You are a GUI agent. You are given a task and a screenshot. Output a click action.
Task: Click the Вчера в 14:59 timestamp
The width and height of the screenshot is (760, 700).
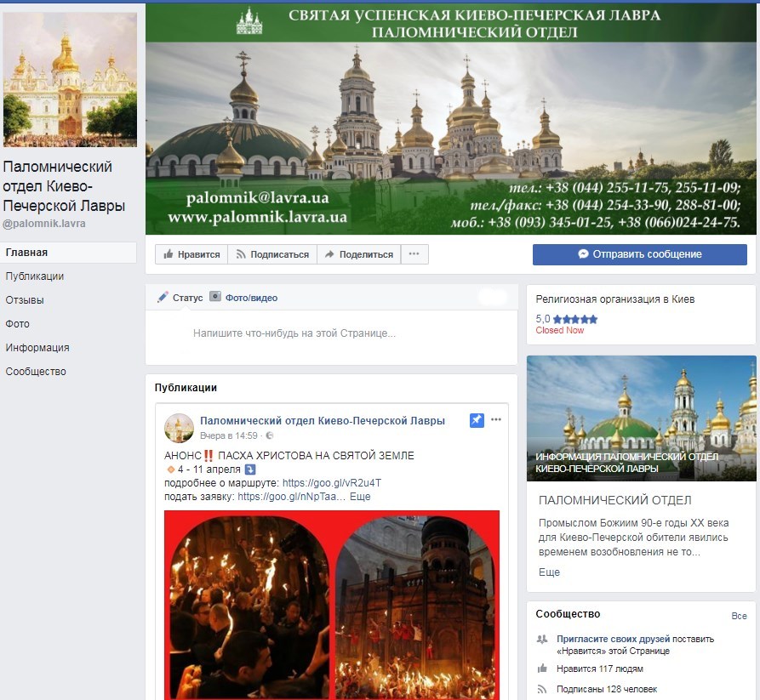[229, 435]
